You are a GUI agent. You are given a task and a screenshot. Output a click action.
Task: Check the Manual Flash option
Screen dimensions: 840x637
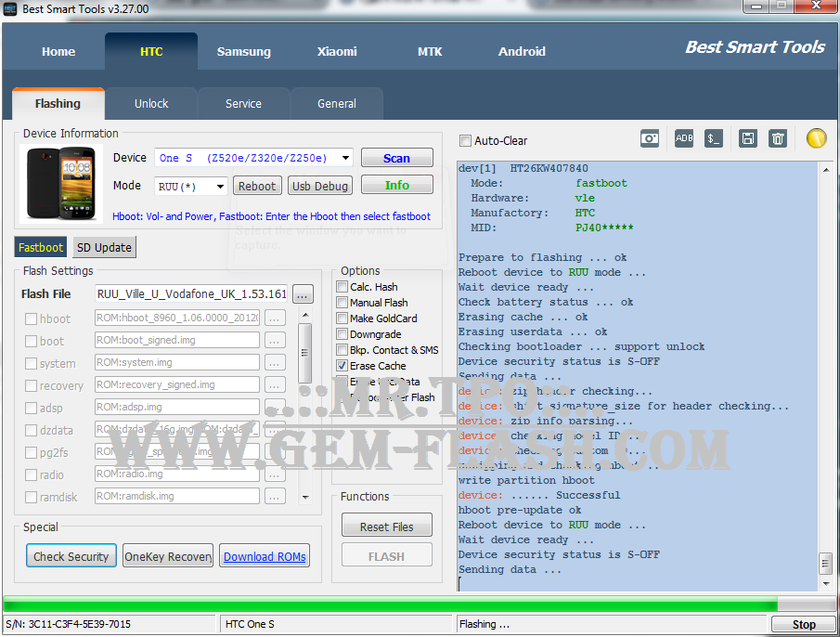[342, 303]
